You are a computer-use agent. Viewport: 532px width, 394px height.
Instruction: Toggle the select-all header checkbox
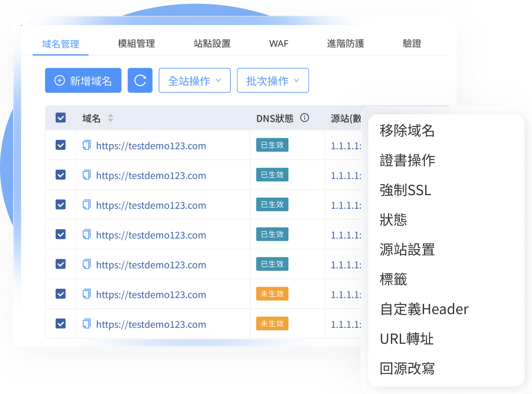pyautogui.click(x=61, y=118)
